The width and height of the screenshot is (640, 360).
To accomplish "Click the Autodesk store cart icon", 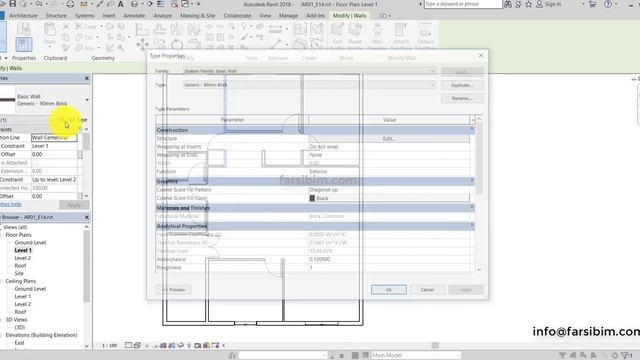I will (592, 4).
